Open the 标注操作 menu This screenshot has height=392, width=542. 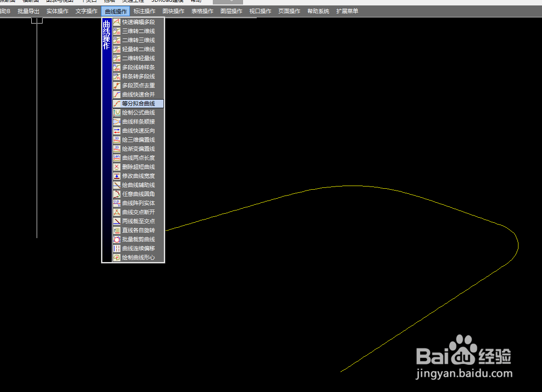pyautogui.click(x=144, y=11)
